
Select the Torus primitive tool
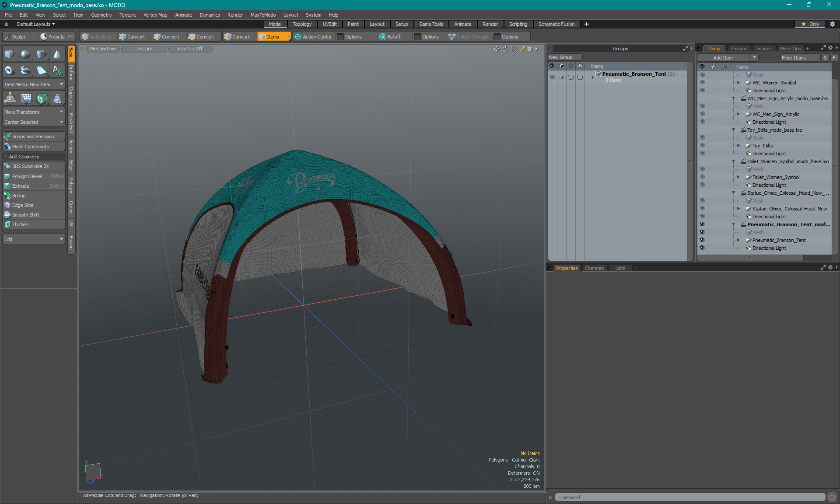tap(10, 70)
